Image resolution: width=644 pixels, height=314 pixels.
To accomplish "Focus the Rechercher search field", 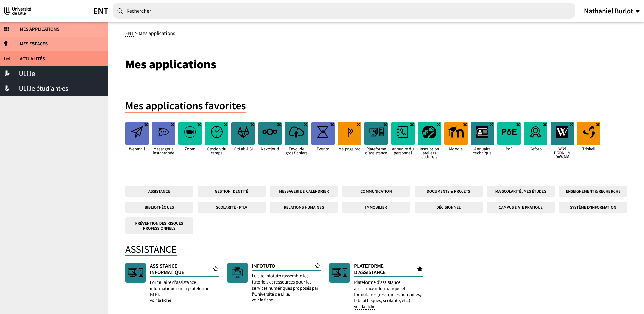I will coord(344,11).
